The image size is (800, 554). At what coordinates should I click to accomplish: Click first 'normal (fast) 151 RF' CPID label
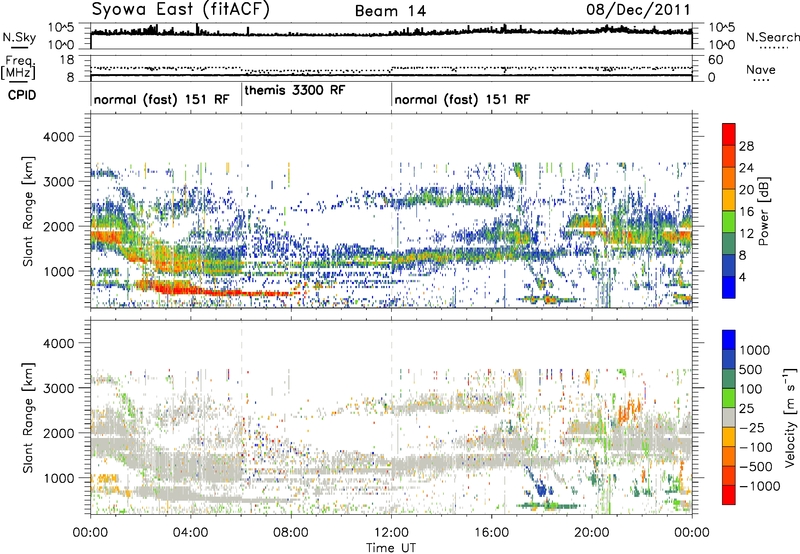(162, 99)
